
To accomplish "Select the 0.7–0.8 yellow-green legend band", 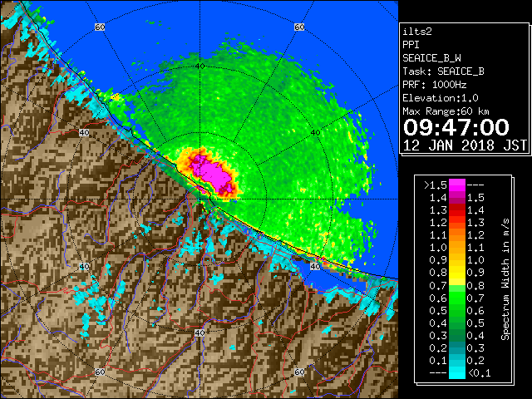I will click(x=456, y=285).
